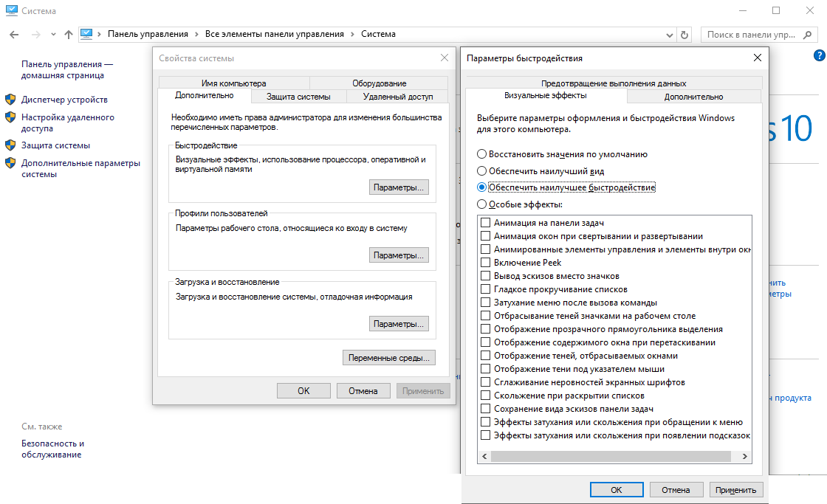Open Защита системы link in sidebar
This screenshot has width=827, height=504.
(55, 145)
